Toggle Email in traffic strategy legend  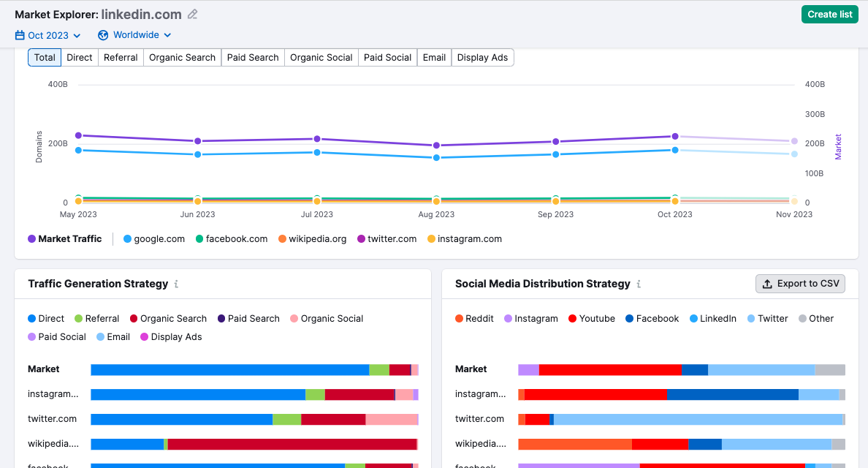[x=113, y=336]
